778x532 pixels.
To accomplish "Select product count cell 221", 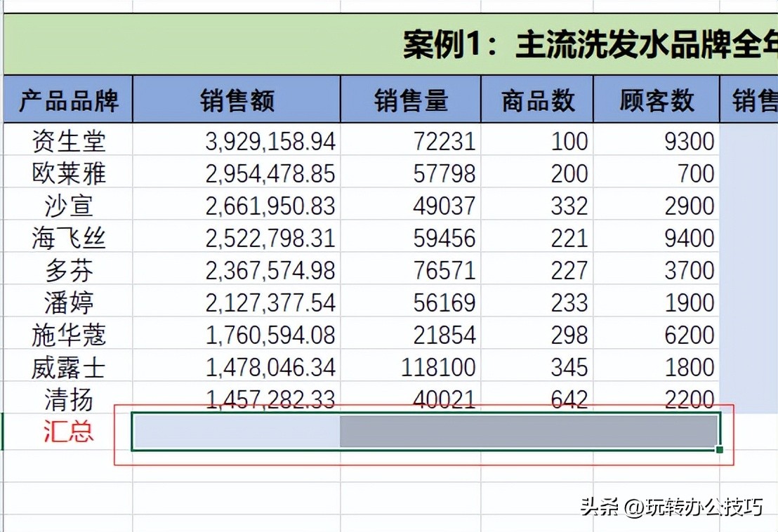I will click(x=537, y=237).
